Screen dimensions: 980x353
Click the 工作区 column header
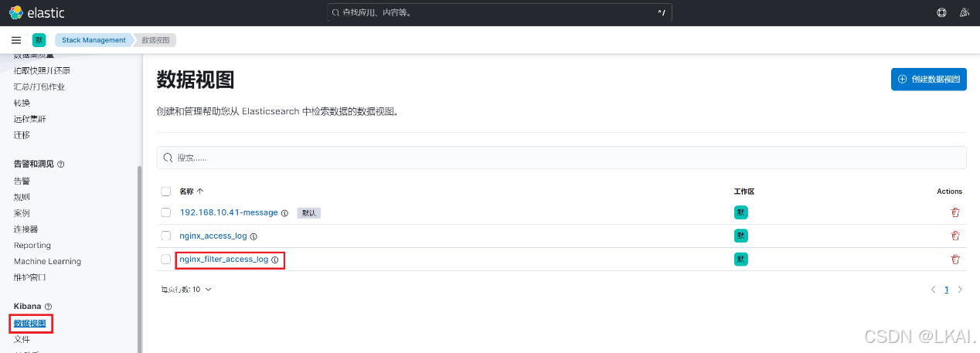[744, 192]
